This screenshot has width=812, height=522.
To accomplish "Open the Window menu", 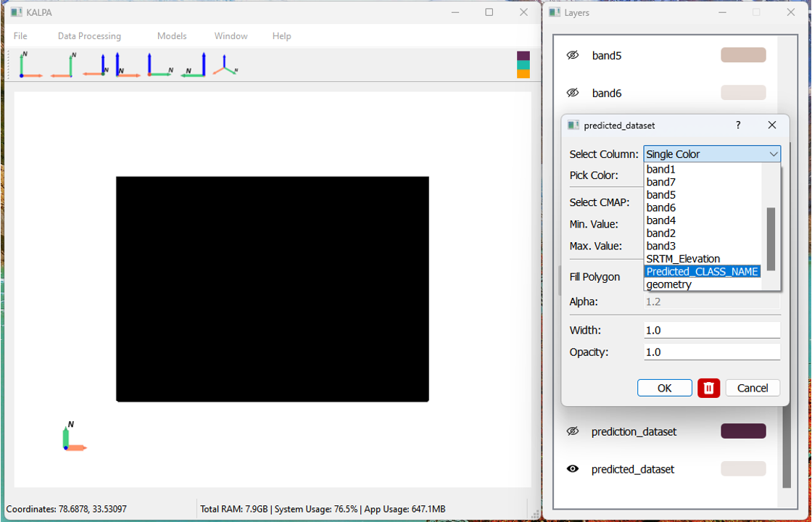I will click(x=231, y=36).
